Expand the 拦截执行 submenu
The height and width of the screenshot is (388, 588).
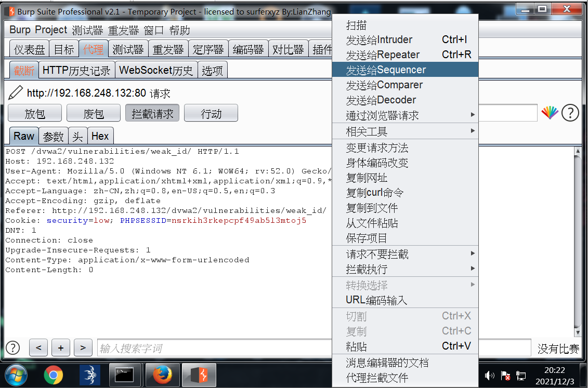coord(405,269)
